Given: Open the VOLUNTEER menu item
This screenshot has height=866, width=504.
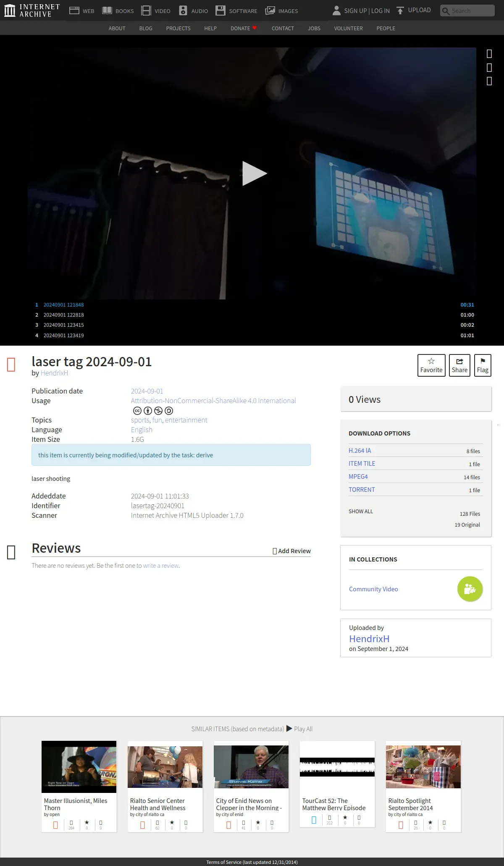Looking at the screenshot, I should pyautogui.click(x=348, y=28).
